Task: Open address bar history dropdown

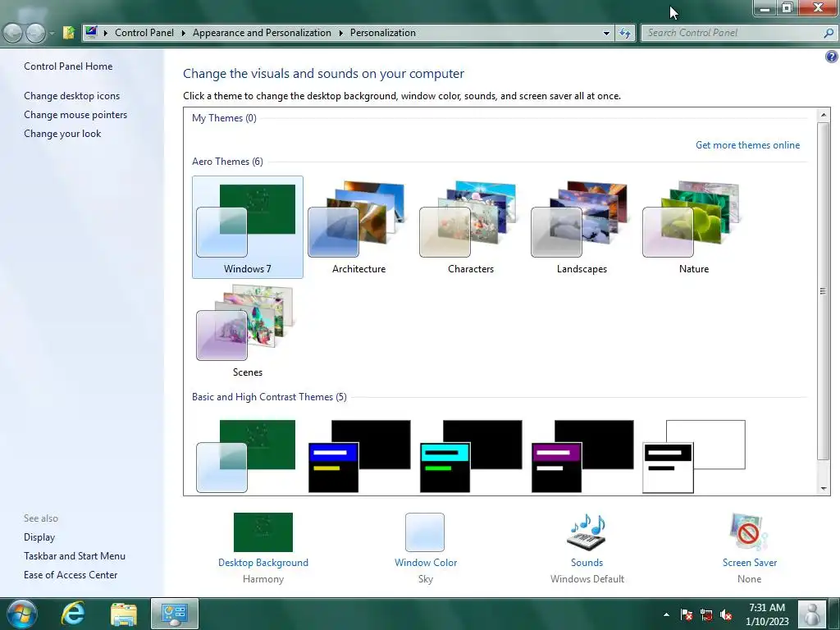Action: pos(606,33)
